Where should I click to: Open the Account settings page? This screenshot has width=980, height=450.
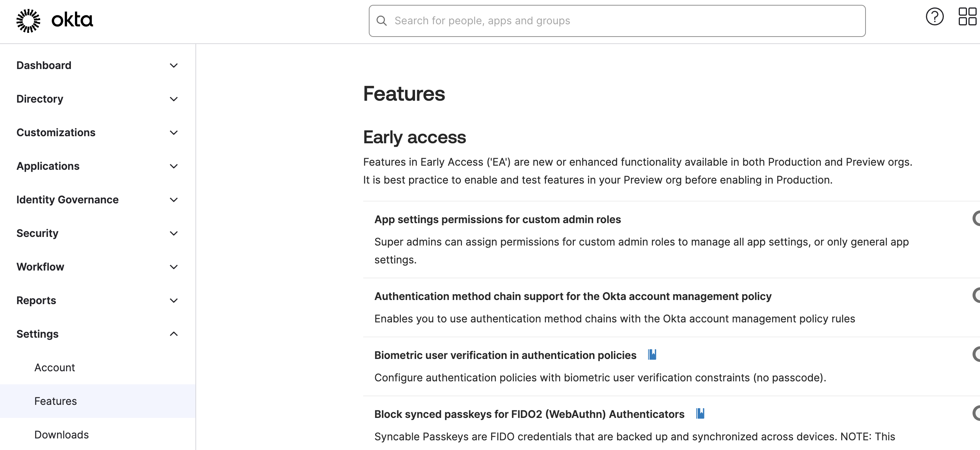pos(54,368)
